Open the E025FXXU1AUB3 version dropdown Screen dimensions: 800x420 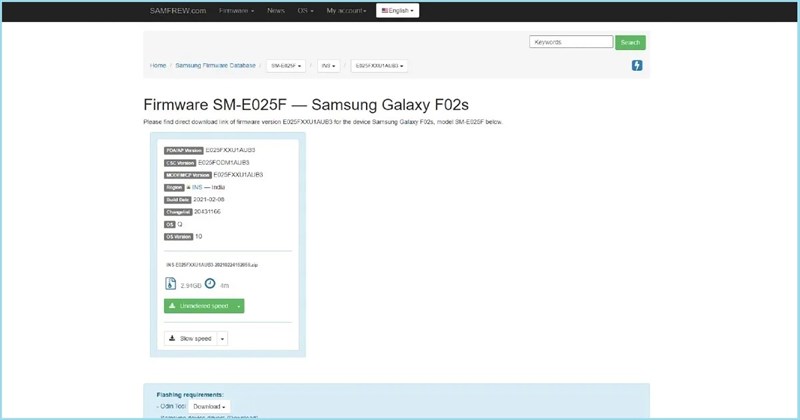pyautogui.click(x=379, y=66)
